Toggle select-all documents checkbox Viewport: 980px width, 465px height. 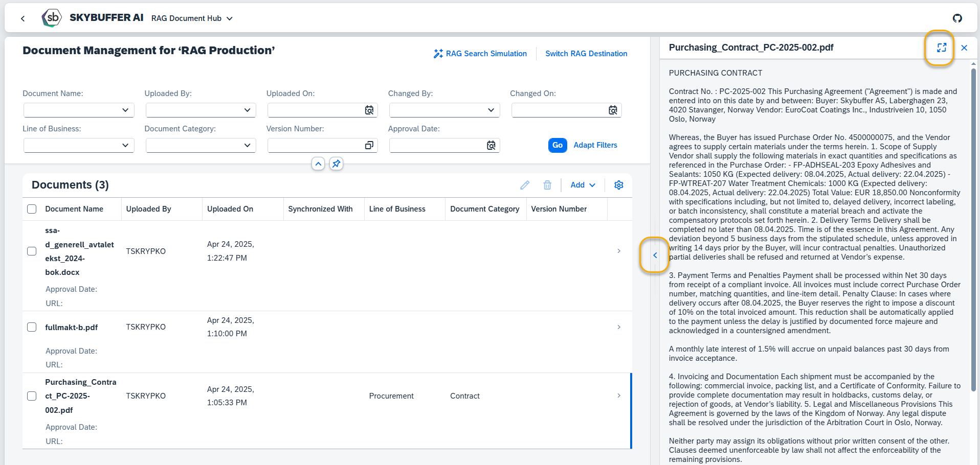32,209
